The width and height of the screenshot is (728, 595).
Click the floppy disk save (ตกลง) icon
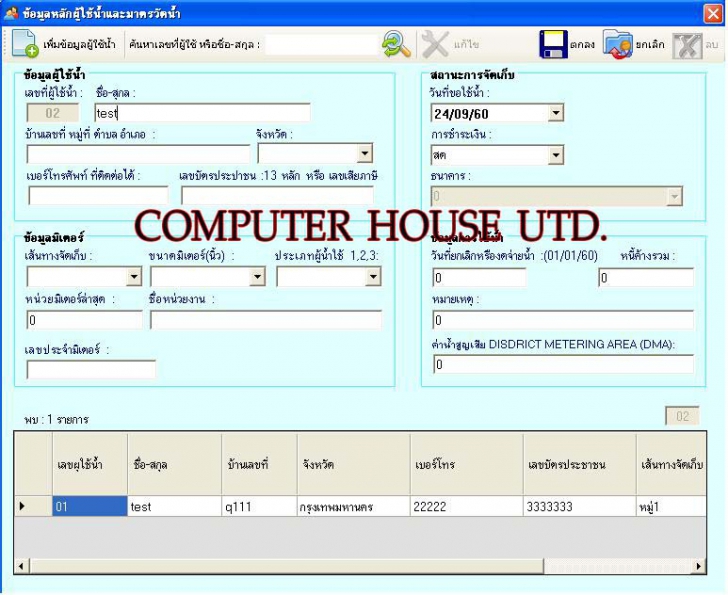pos(553,45)
